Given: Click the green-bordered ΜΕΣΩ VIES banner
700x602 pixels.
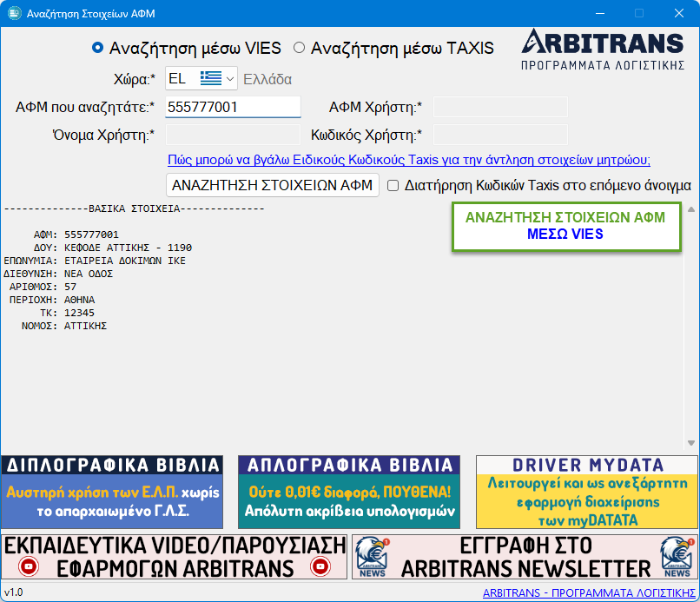Looking at the screenshot, I should 566,226.
